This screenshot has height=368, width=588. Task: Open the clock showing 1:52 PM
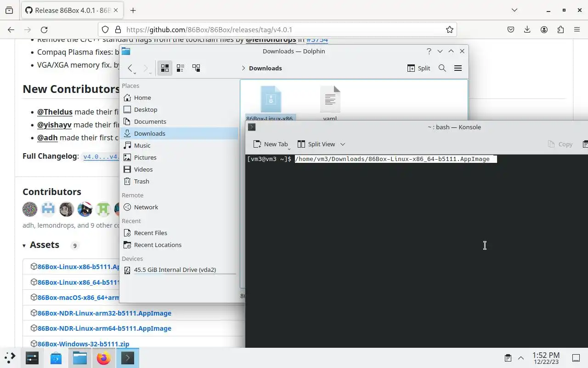(x=546, y=358)
